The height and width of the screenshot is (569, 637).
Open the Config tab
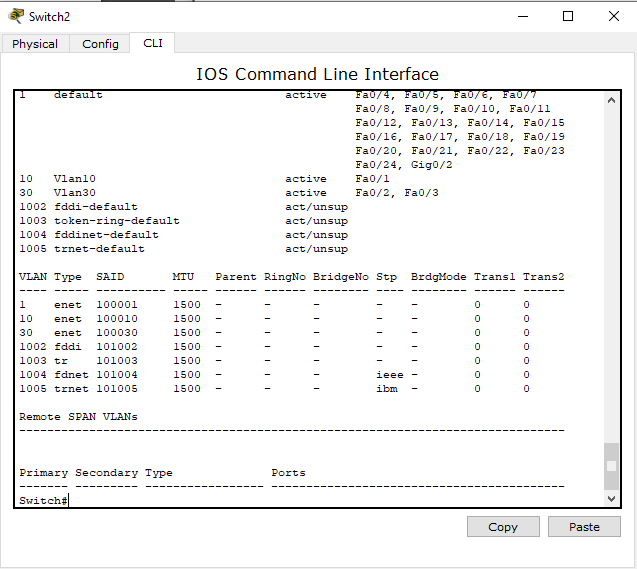pyautogui.click(x=100, y=44)
